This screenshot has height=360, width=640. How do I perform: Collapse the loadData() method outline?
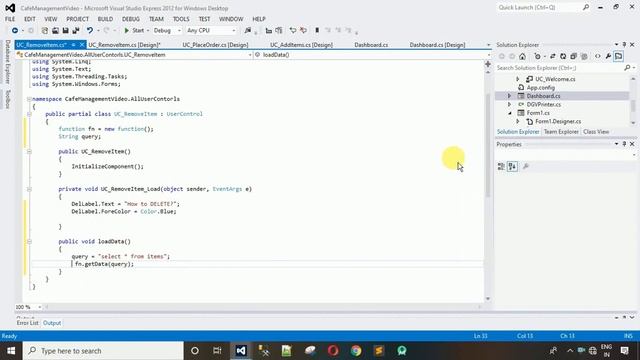coord(29,241)
